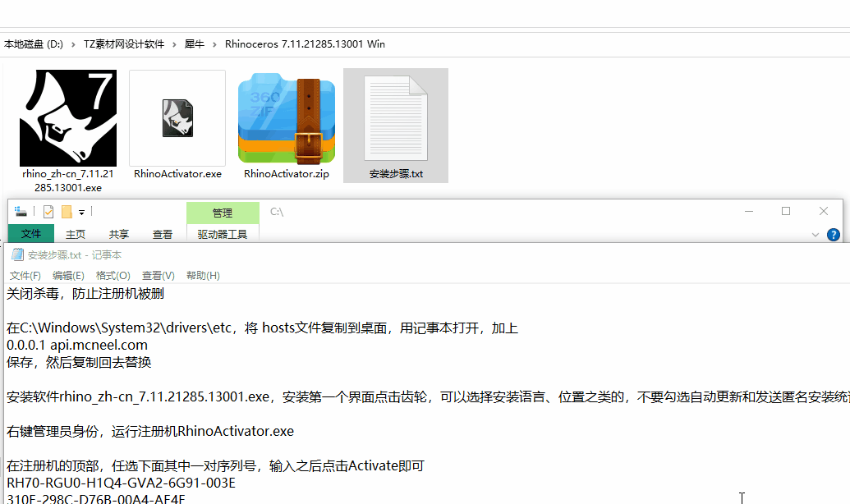Click the line '保存，然后复制回去替换'

(x=79, y=362)
